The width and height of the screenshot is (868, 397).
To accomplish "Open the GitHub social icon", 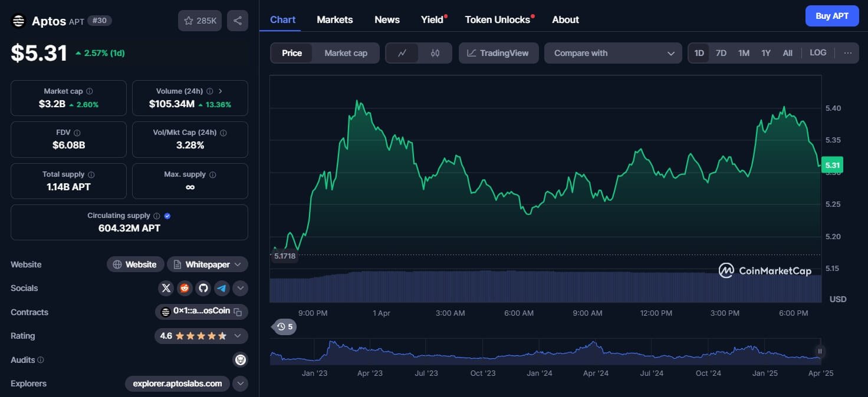I will pos(203,288).
